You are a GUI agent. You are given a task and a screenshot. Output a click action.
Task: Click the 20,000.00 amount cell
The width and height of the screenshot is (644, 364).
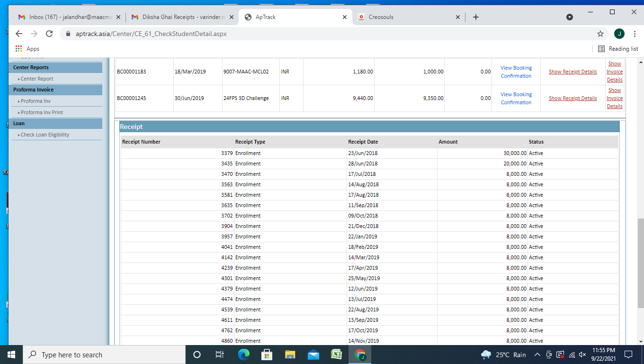coord(515,164)
